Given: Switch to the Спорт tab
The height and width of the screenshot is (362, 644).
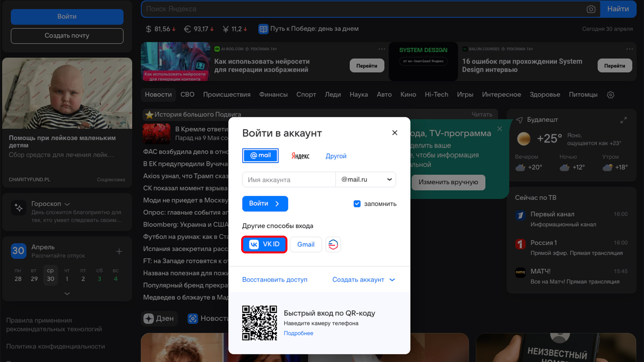Looking at the screenshot, I should click(306, 95).
